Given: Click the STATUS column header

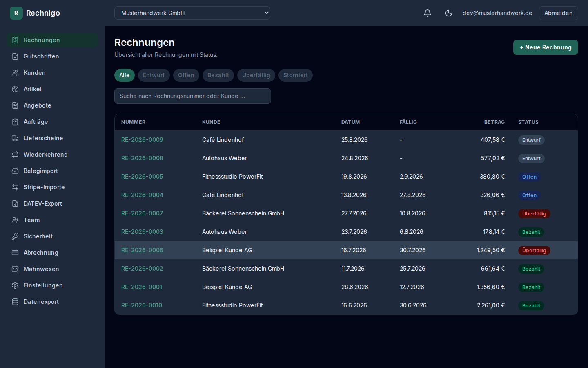Looking at the screenshot, I should click(528, 122).
